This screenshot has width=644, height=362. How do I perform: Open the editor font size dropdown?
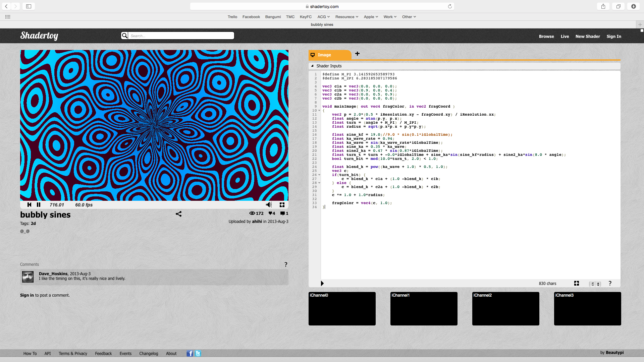595,284
